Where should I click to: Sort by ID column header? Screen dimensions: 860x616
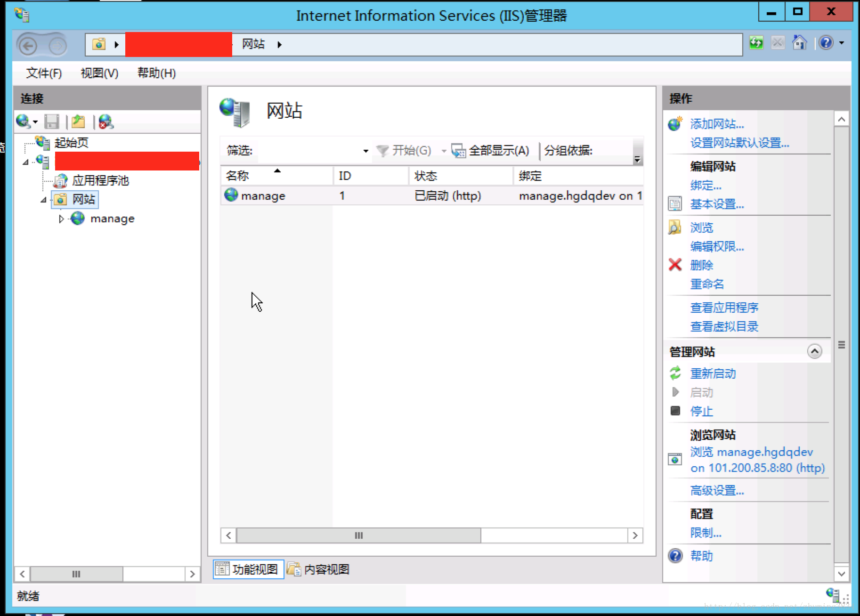[371, 176]
